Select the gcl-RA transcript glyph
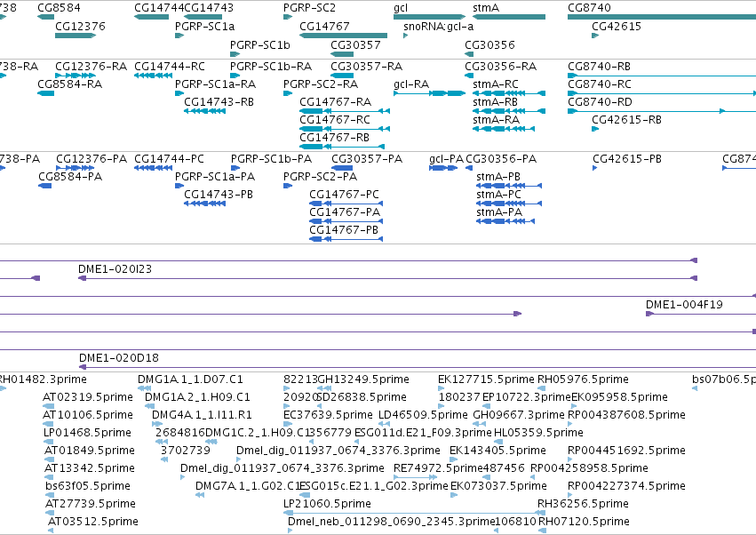The image size is (756, 535). click(430, 93)
